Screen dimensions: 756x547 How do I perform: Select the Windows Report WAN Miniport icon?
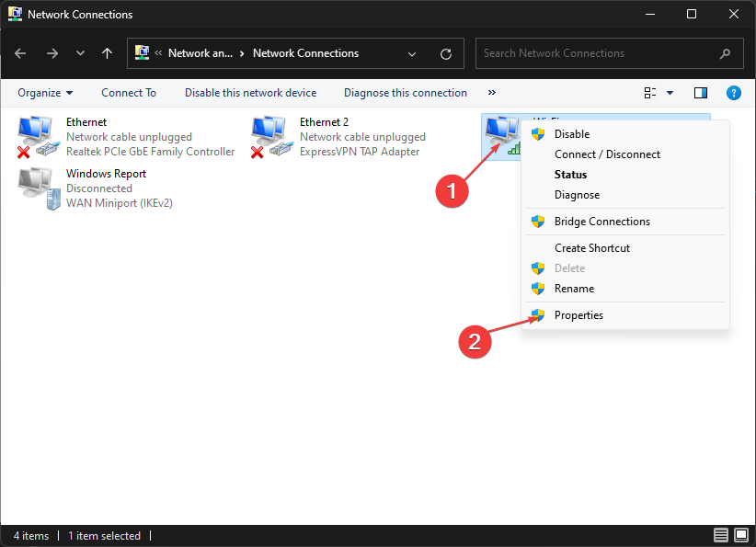pos(38,188)
